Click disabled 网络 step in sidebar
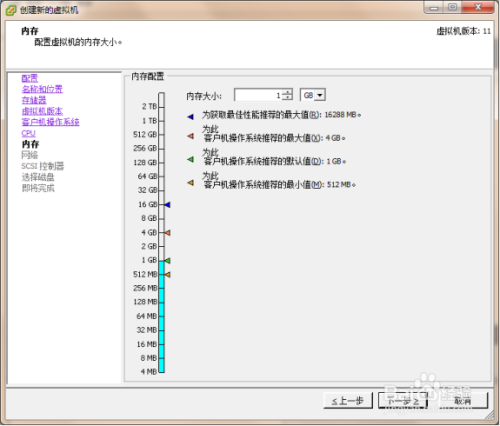Viewport: 500px width, 426px height. click(x=30, y=155)
